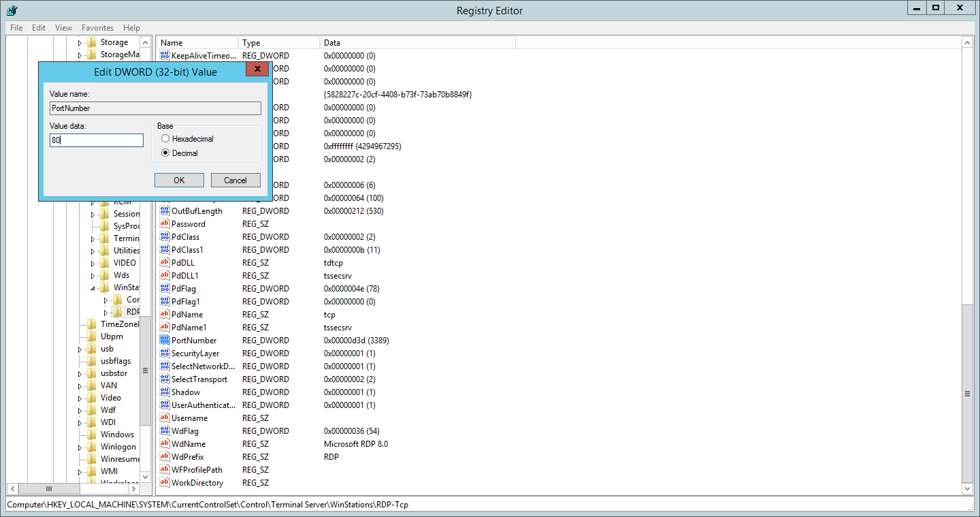
Task: Click the Password string value icon
Action: pyautogui.click(x=164, y=224)
